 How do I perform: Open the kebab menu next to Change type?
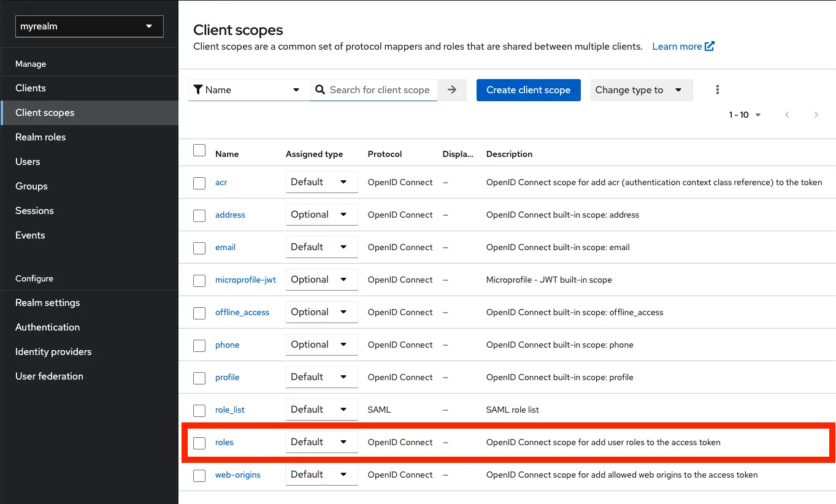(x=717, y=90)
